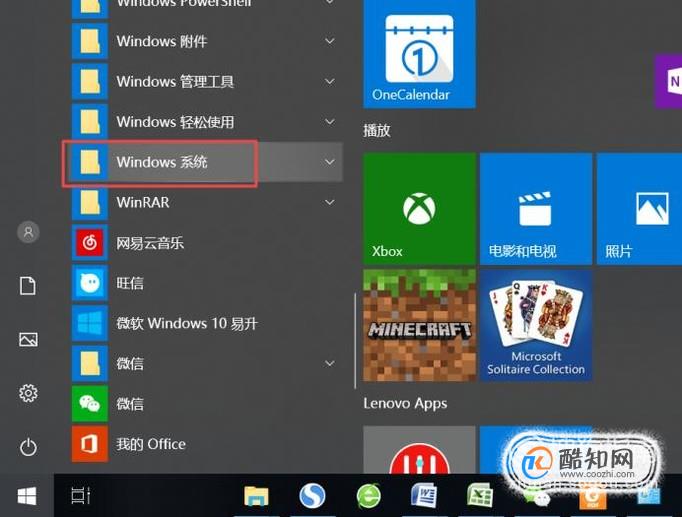The width and height of the screenshot is (682, 517).
Task: Open the Windows PowerShell folder
Action: [207, 9]
